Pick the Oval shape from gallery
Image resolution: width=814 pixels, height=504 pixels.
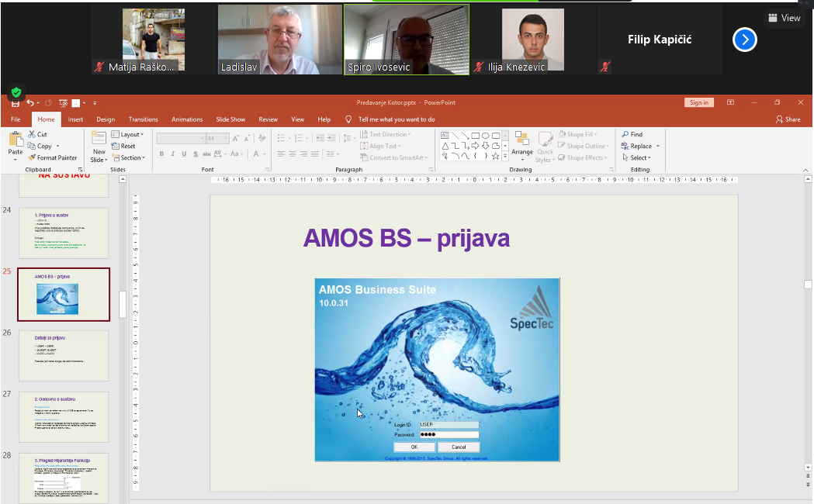486,136
